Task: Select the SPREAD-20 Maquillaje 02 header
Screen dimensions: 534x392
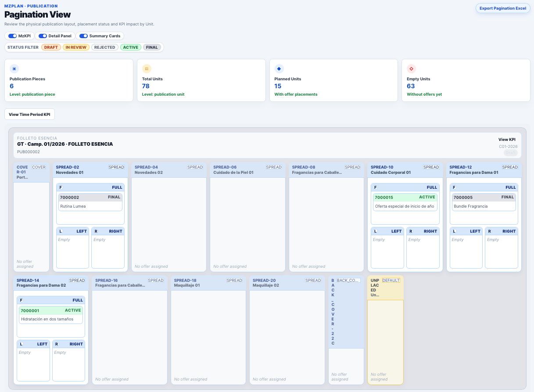Action: coord(287,283)
